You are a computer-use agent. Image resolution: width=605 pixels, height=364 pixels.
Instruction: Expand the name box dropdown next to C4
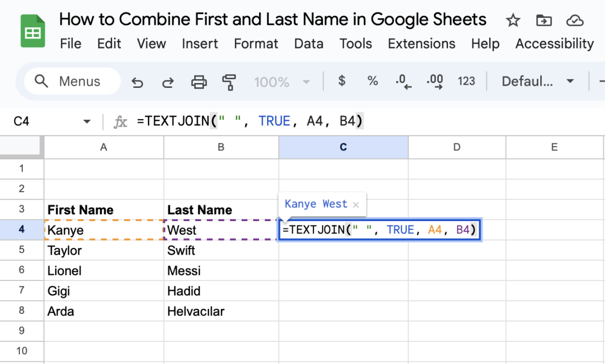(86, 121)
